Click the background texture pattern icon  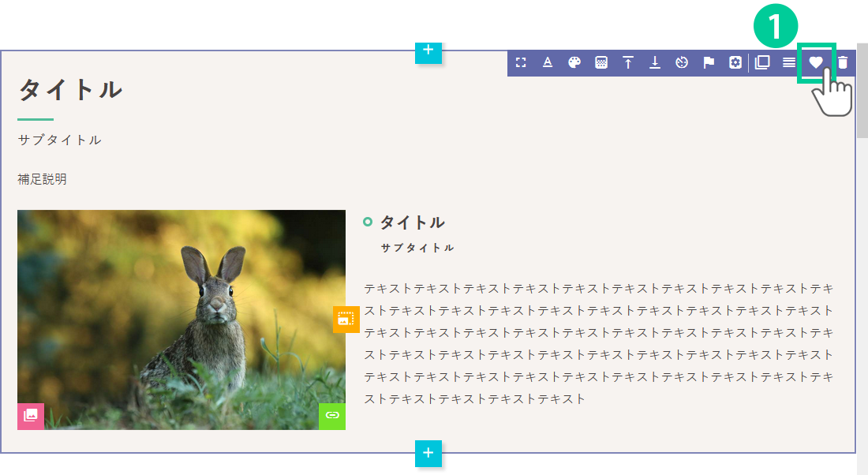point(601,63)
